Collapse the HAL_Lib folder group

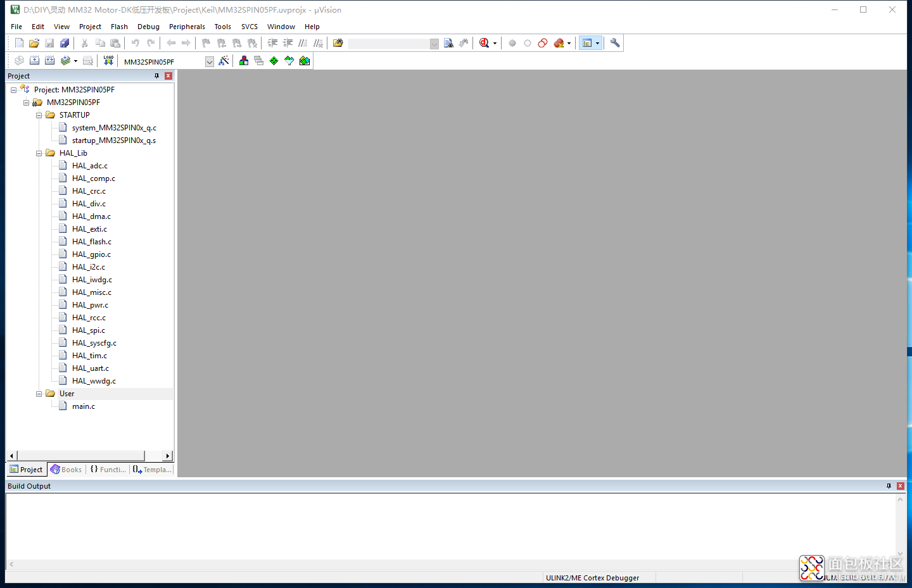[39, 153]
